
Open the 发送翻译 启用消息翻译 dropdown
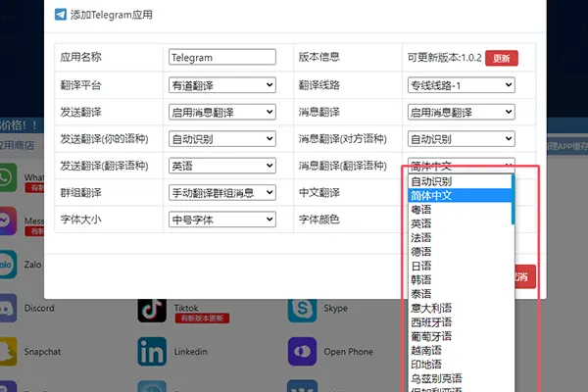(x=222, y=112)
